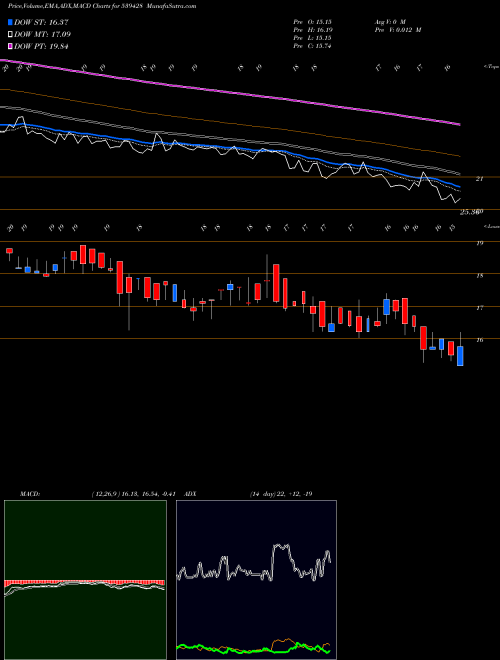Click the MACD (12,26,9) values text
This screenshot has width=500, height=660.
[x=136, y=494]
